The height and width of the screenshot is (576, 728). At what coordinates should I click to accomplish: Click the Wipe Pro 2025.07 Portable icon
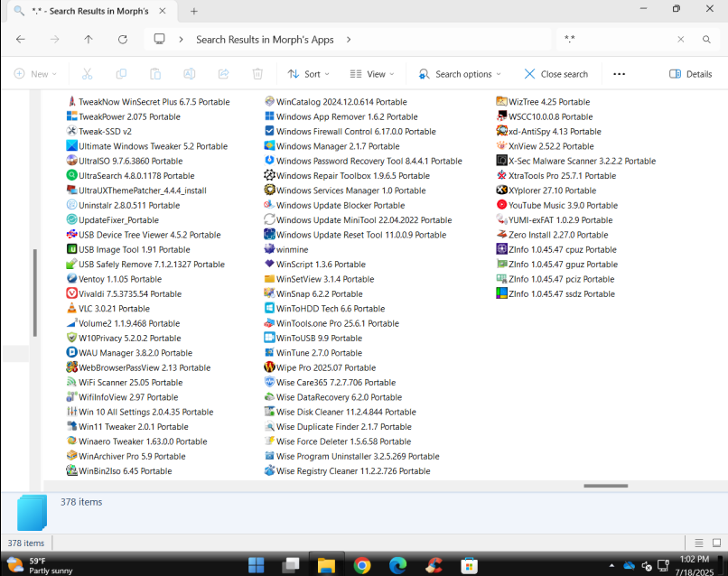pyautogui.click(x=269, y=367)
